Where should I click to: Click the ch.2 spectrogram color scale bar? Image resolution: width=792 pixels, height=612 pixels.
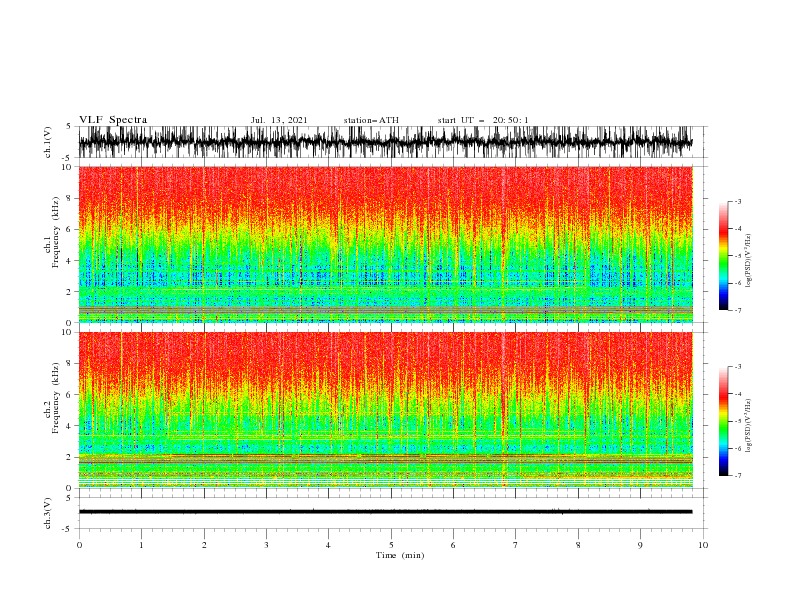click(723, 421)
